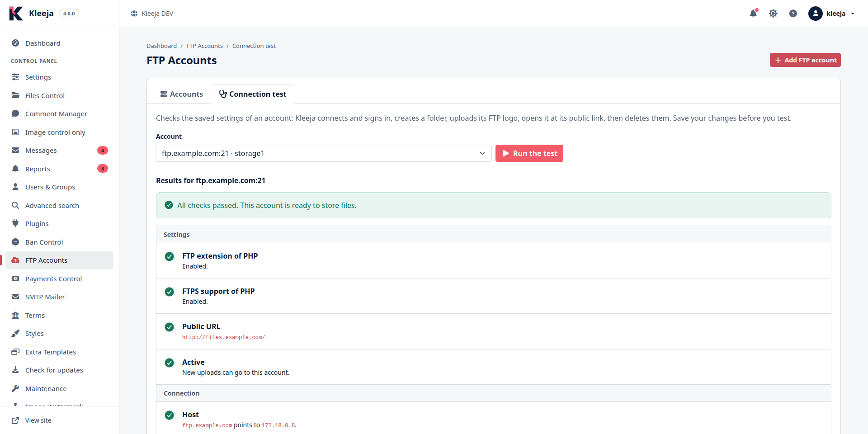Toggle the theme with sun icon
868x434 pixels.
pyautogui.click(x=773, y=14)
